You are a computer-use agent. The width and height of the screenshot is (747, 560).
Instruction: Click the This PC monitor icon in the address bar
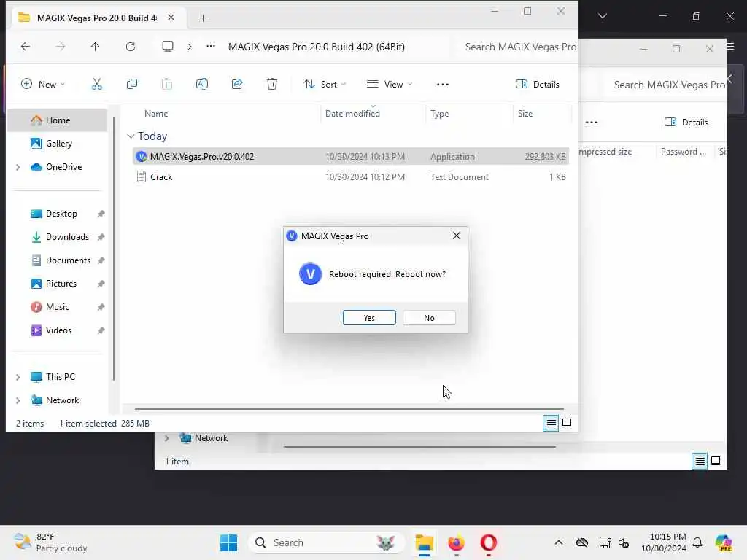click(x=168, y=46)
